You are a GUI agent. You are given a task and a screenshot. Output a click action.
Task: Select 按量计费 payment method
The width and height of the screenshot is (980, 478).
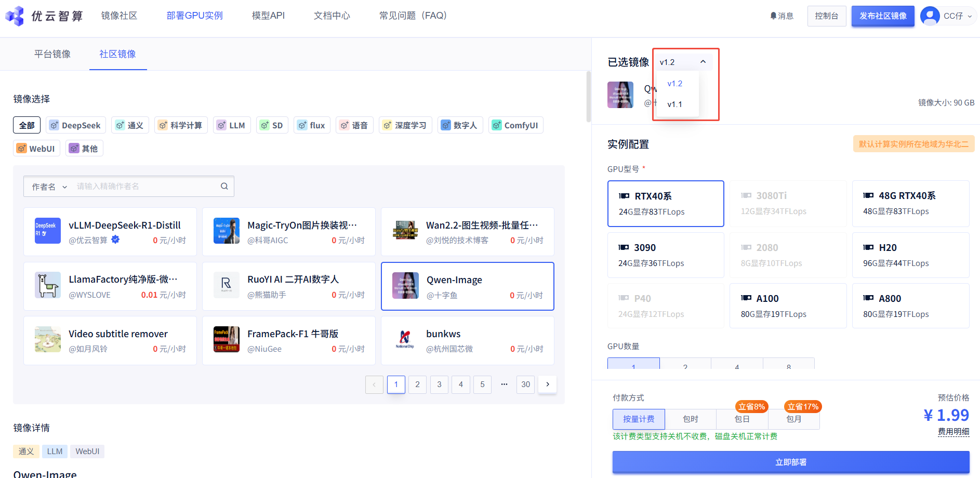[639, 419]
